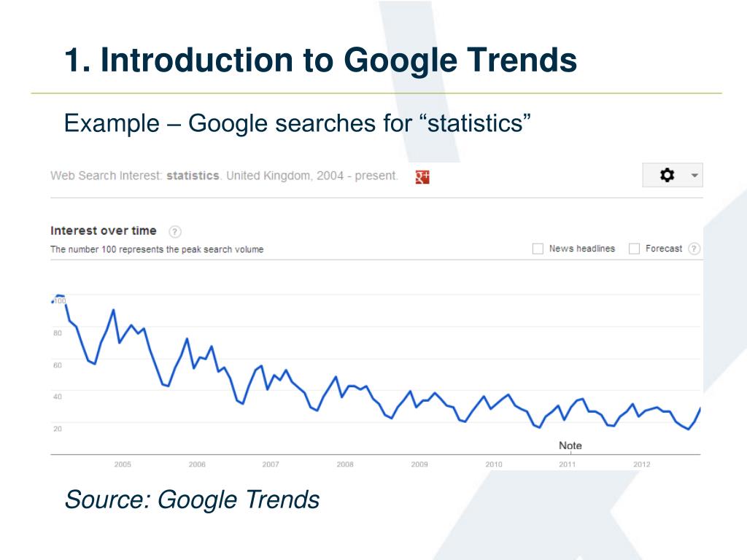Click the News headlines label text
The height and width of the screenshot is (560, 747).
click(581, 249)
